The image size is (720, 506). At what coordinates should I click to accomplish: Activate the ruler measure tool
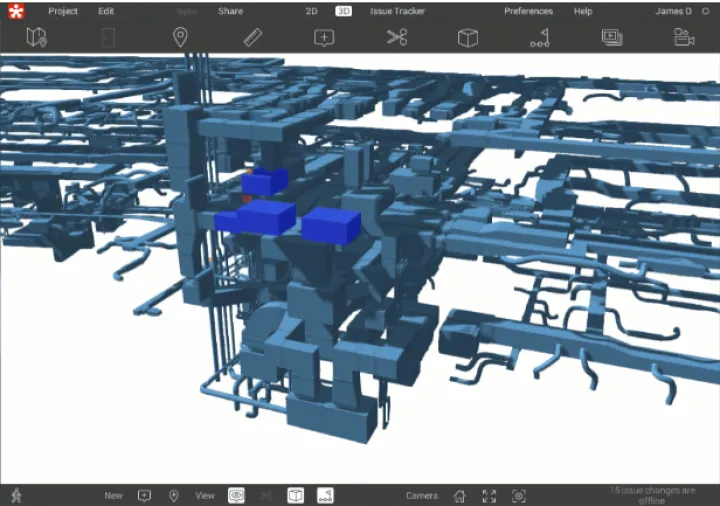click(252, 38)
